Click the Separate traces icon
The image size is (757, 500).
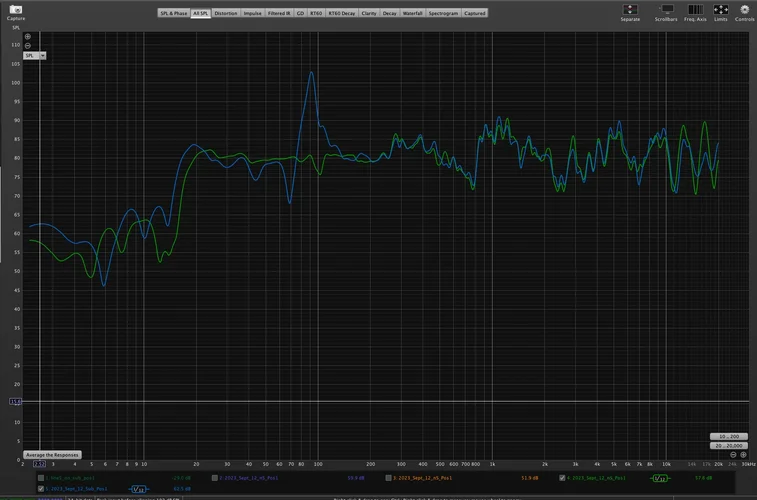[630, 10]
